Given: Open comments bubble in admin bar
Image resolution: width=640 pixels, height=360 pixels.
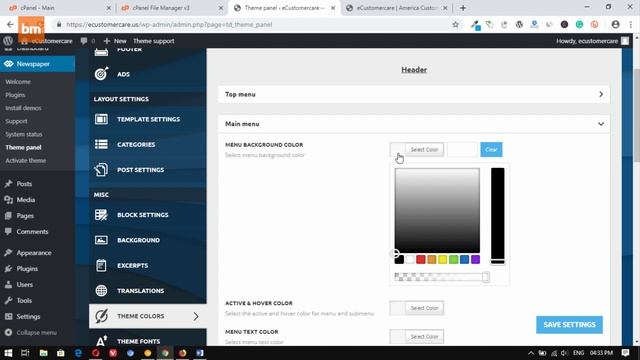Looking at the screenshot, I should tap(84, 41).
